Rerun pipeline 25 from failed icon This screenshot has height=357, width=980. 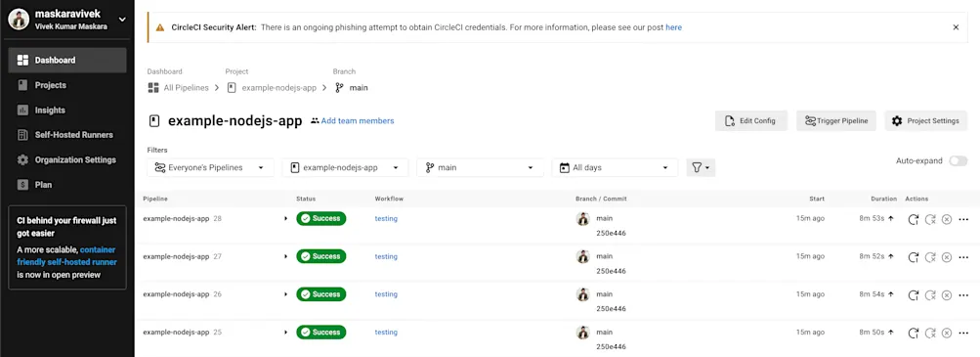tap(930, 333)
